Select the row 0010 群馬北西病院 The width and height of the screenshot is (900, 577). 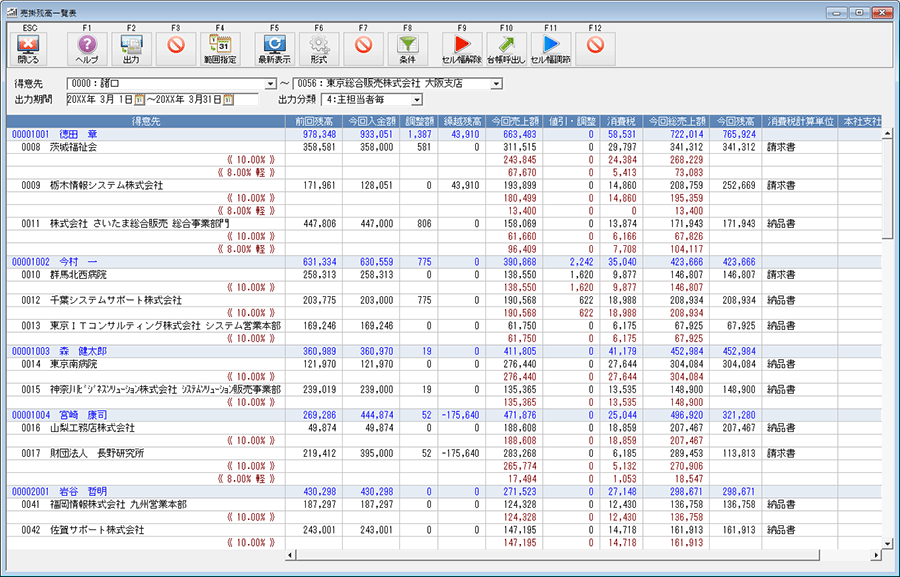click(444, 274)
